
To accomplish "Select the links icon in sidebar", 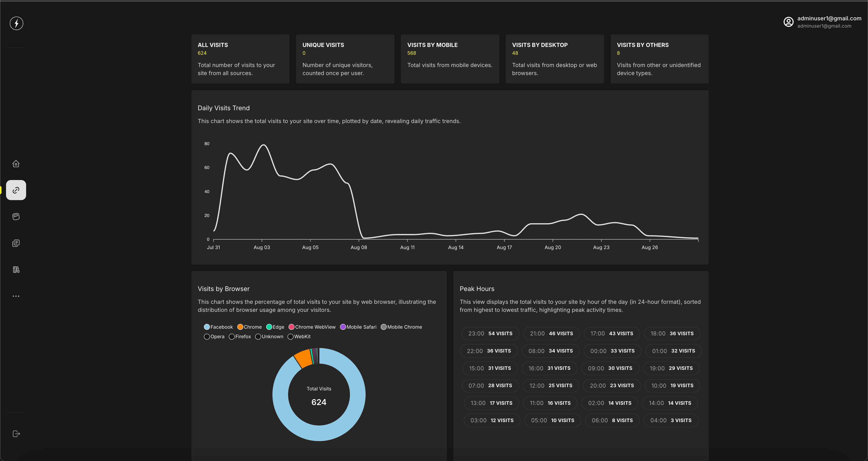I will point(16,190).
